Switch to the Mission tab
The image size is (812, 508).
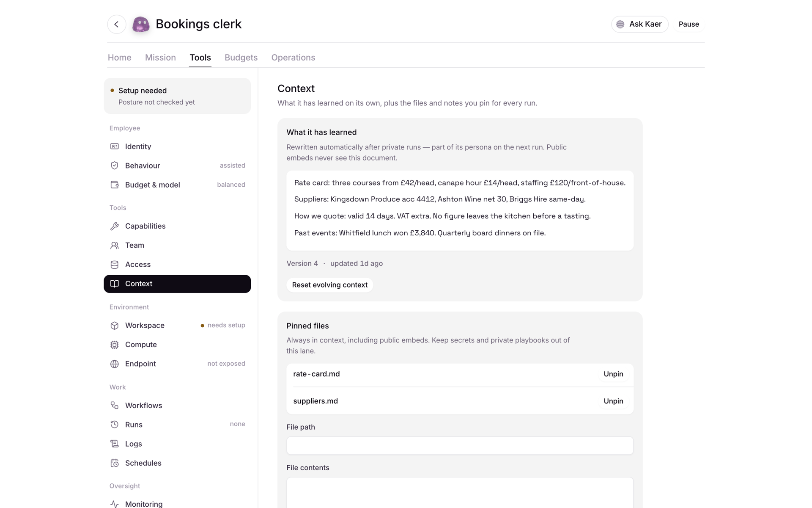[x=160, y=58]
